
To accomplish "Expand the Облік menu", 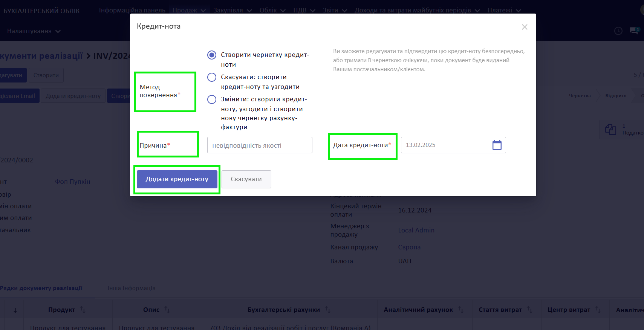I will (x=272, y=10).
